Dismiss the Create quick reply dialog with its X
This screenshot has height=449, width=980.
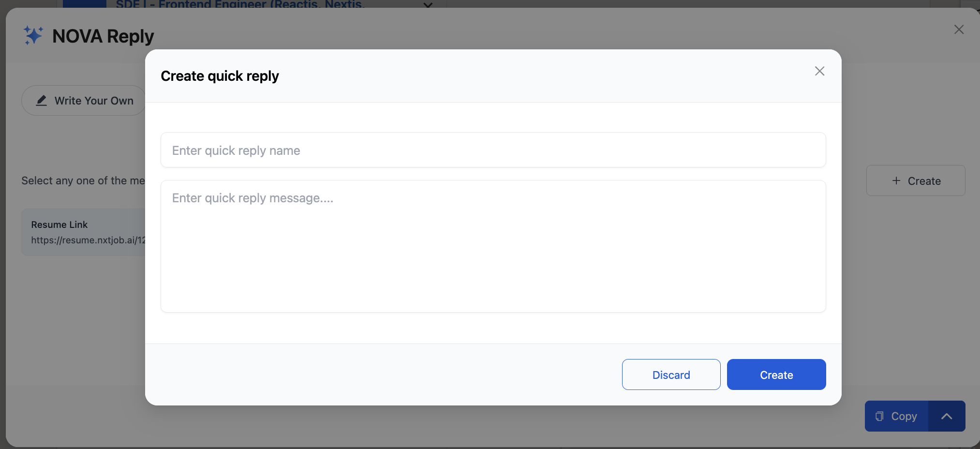click(x=819, y=71)
